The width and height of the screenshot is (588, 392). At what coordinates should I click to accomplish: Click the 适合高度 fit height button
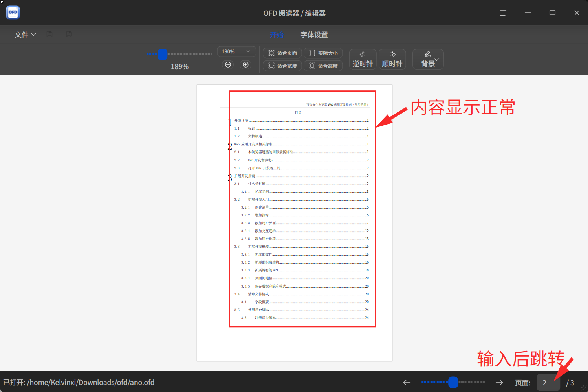(323, 66)
